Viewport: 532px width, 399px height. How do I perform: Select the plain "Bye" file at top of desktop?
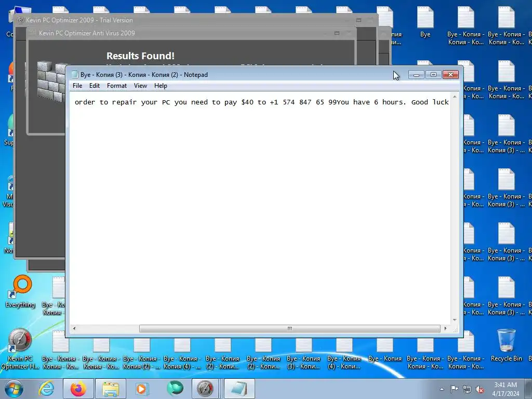coord(425,22)
